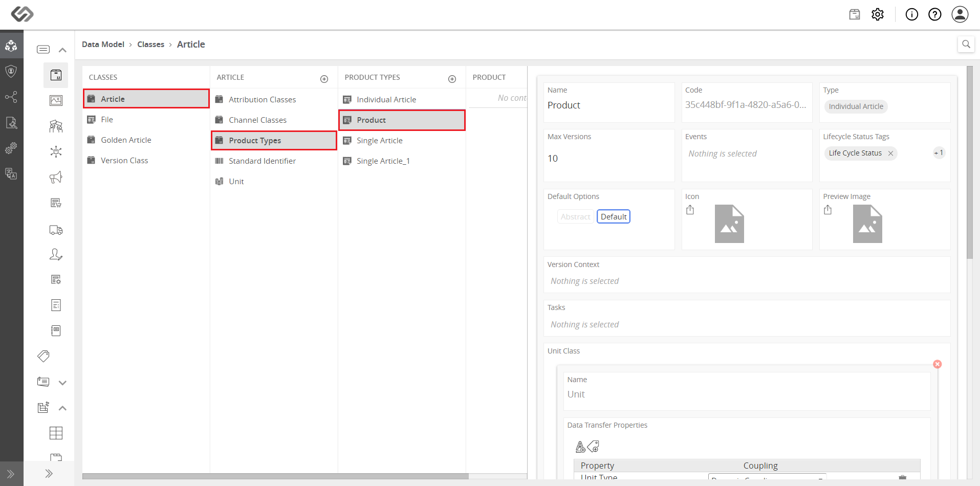The image size is (980, 486).
Task: Select File class
Action: click(146, 119)
